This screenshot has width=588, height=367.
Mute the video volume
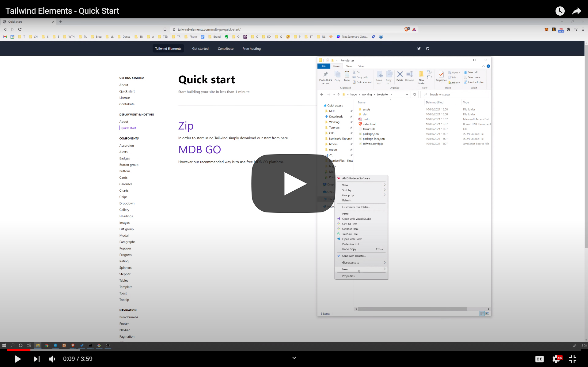(x=52, y=359)
